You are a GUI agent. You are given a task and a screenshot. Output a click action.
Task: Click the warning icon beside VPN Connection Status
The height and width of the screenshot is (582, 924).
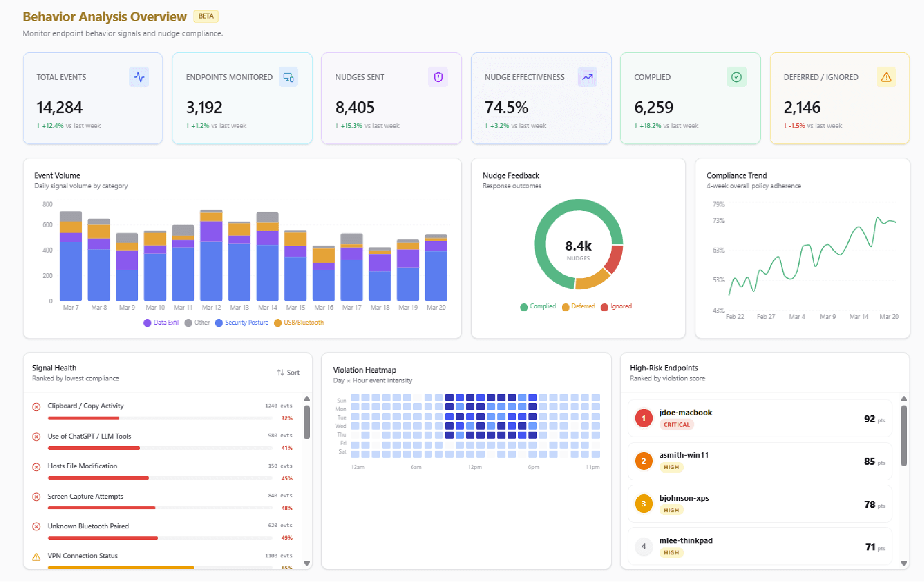pos(36,557)
